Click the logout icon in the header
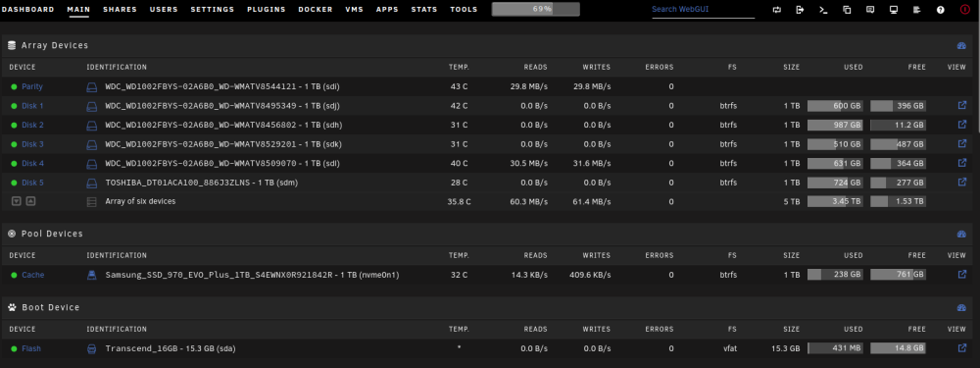This screenshot has width=980, height=368. pos(800,10)
